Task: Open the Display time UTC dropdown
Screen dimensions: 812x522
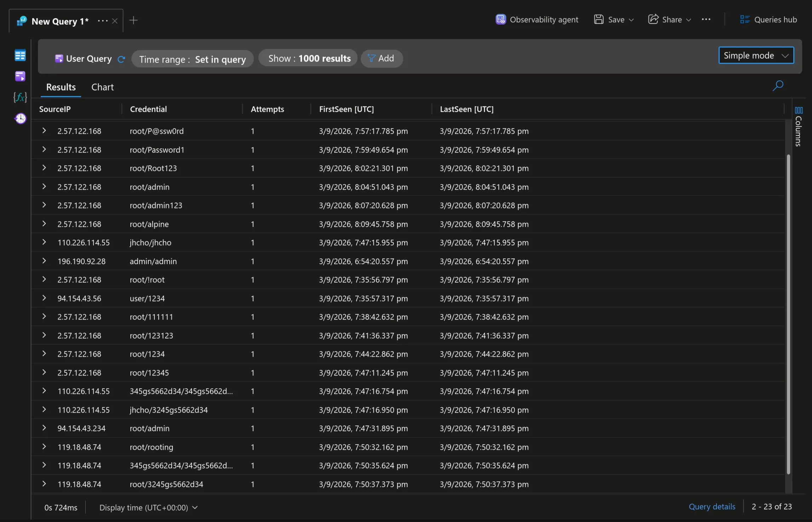Action: click(x=148, y=507)
